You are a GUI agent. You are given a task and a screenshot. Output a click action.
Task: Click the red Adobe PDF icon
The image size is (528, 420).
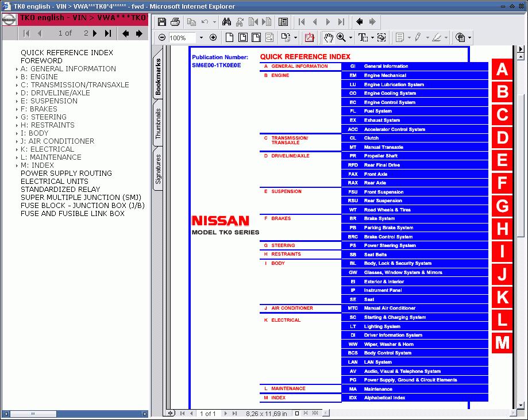[309, 37]
